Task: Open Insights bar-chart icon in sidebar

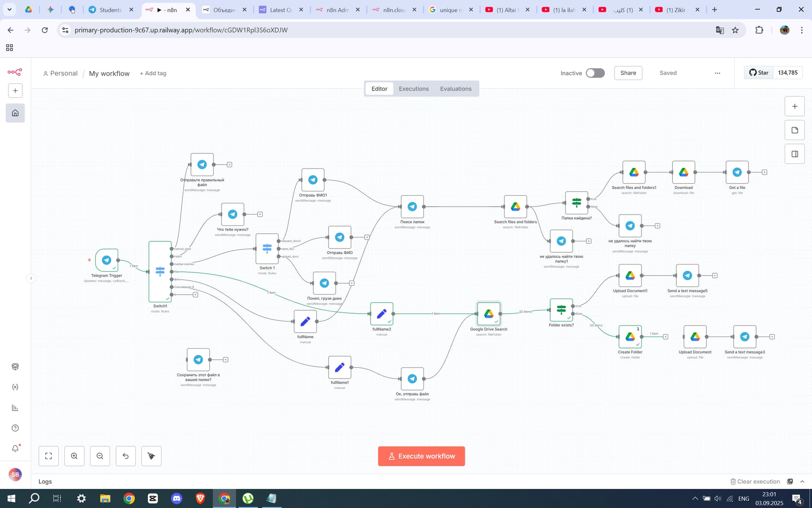Action: pyautogui.click(x=15, y=407)
